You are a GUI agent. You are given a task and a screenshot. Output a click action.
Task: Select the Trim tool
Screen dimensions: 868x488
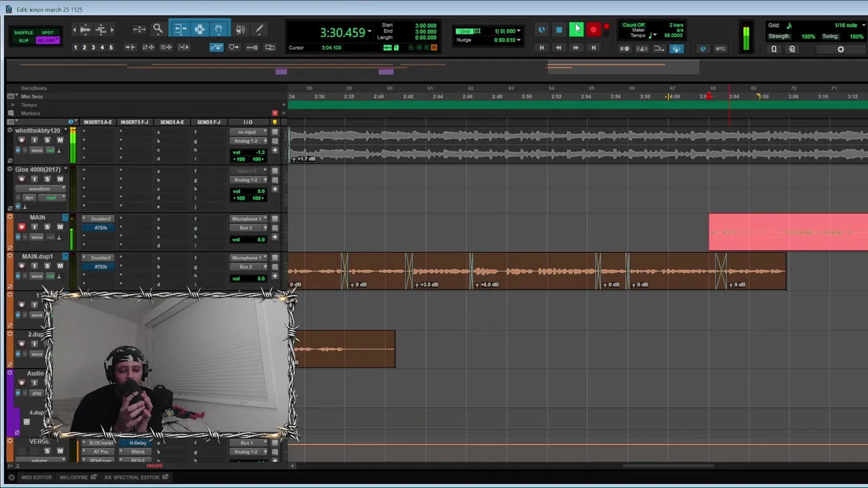pyautogui.click(x=180, y=29)
